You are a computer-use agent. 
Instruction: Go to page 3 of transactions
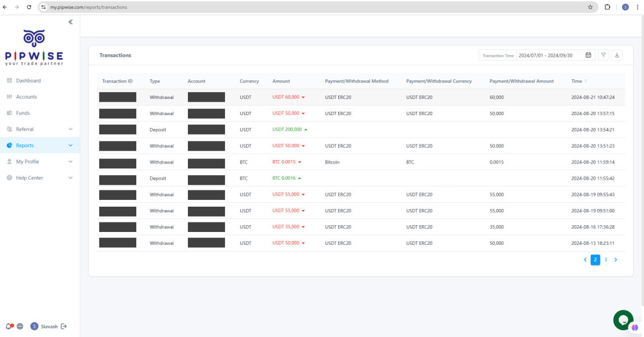(605, 259)
